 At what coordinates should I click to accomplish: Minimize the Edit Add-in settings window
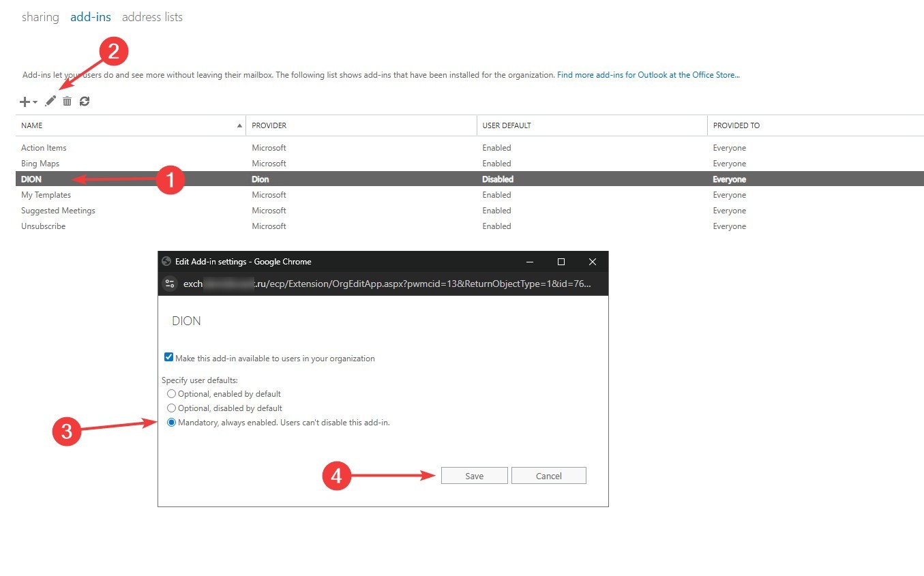click(x=530, y=262)
